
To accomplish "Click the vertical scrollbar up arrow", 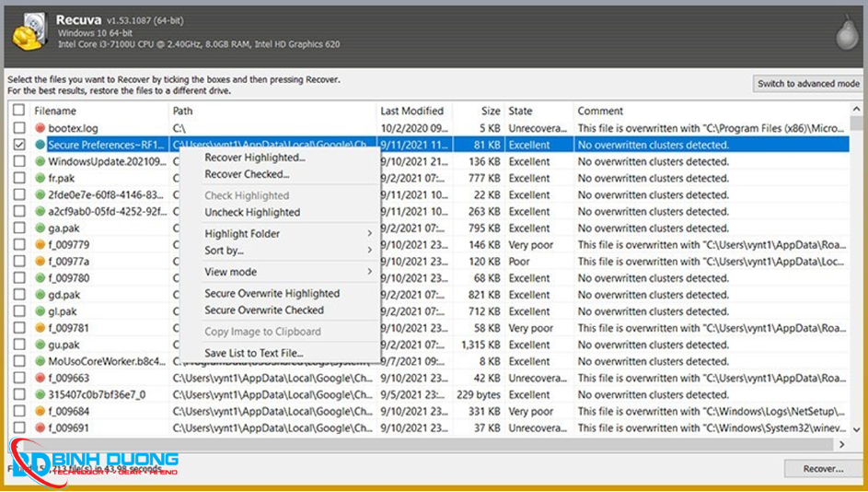I will (856, 110).
